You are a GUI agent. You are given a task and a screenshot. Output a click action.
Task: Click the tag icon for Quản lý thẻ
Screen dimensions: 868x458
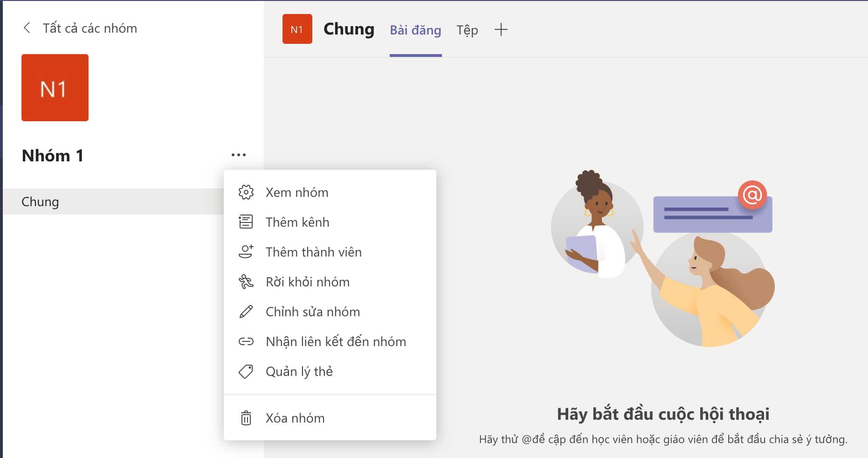pos(246,371)
